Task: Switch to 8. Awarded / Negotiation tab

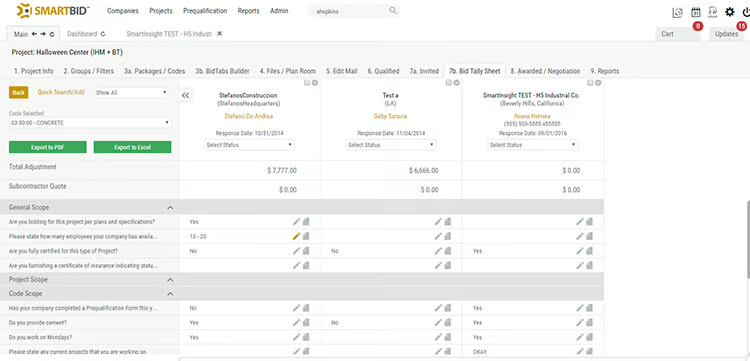Action: click(x=545, y=71)
